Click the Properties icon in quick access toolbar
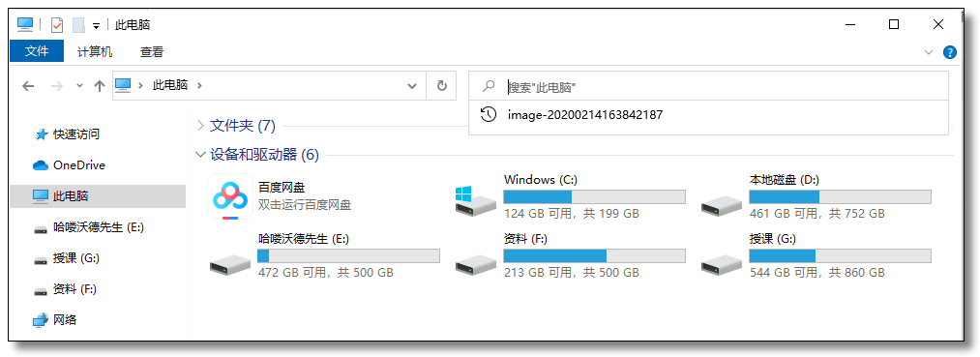Screen dimensions: 980x357 pyautogui.click(x=57, y=25)
